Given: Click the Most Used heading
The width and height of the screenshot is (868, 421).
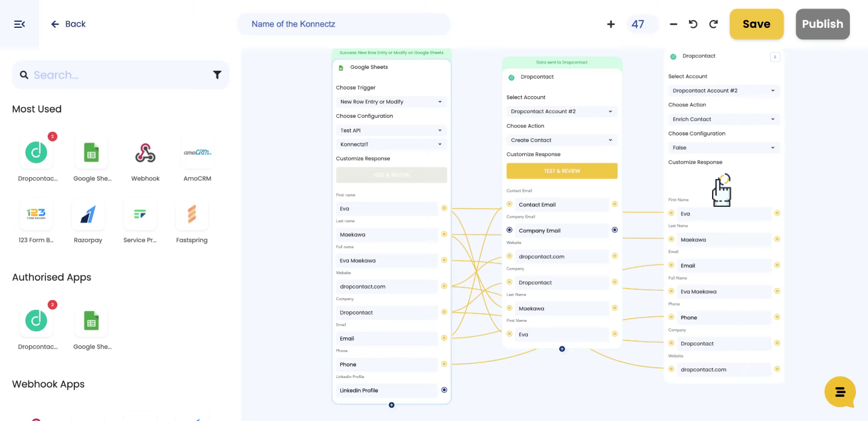Looking at the screenshot, I should pos(37,109).
